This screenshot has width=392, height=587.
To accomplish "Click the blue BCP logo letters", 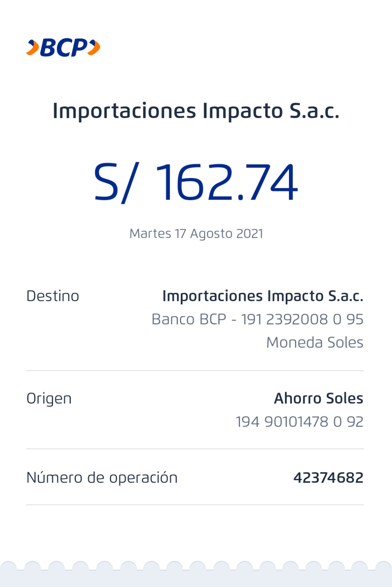I will (x=63, y=48).
